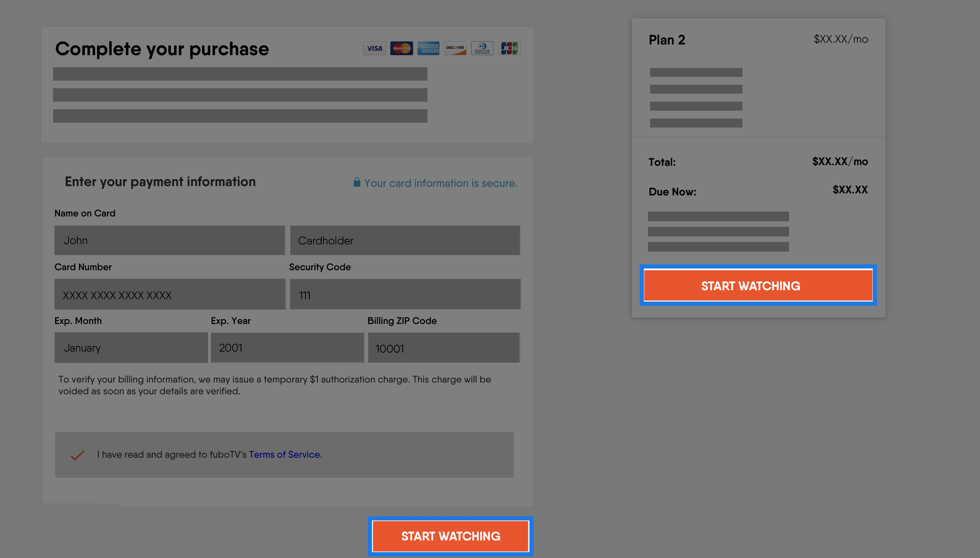Click the last name field containing Cardholder

(x=405, y=240)
